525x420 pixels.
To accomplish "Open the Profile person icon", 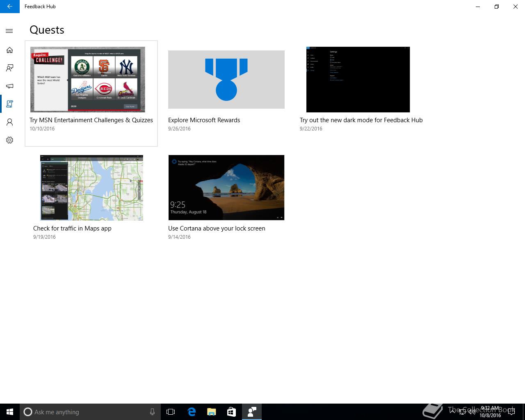I will point(9,122).
